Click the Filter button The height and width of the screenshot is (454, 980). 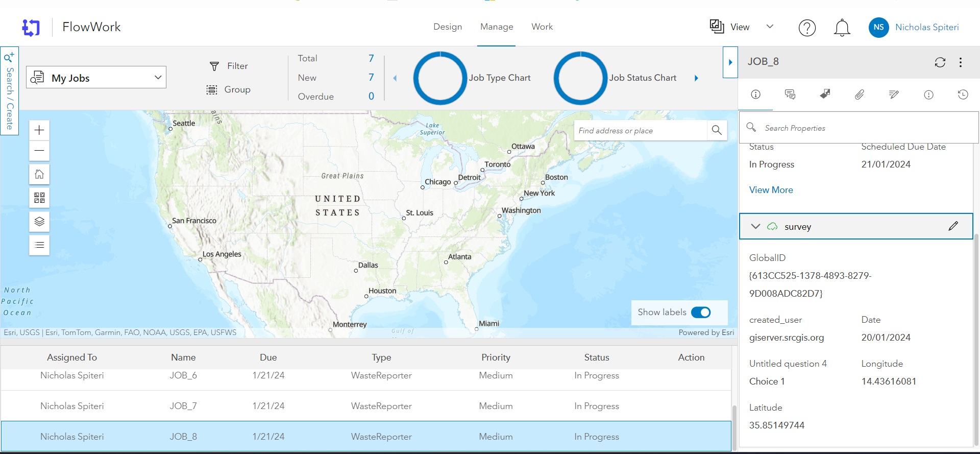point(229,66)
